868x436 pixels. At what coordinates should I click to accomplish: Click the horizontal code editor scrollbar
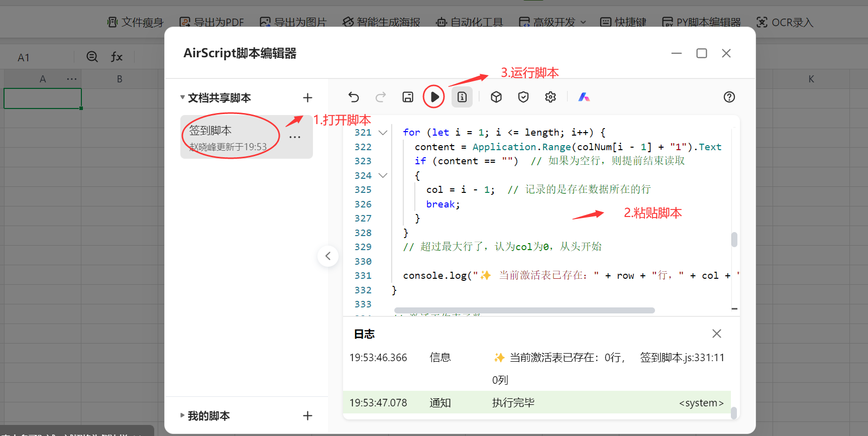524,310
